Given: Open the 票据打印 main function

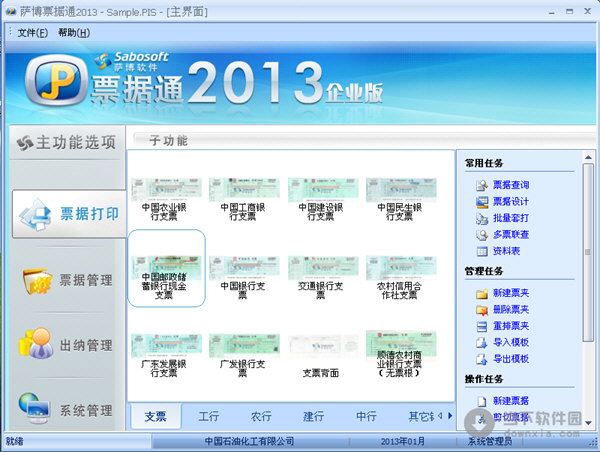Looking at the screenshot, I should [69, 214].
